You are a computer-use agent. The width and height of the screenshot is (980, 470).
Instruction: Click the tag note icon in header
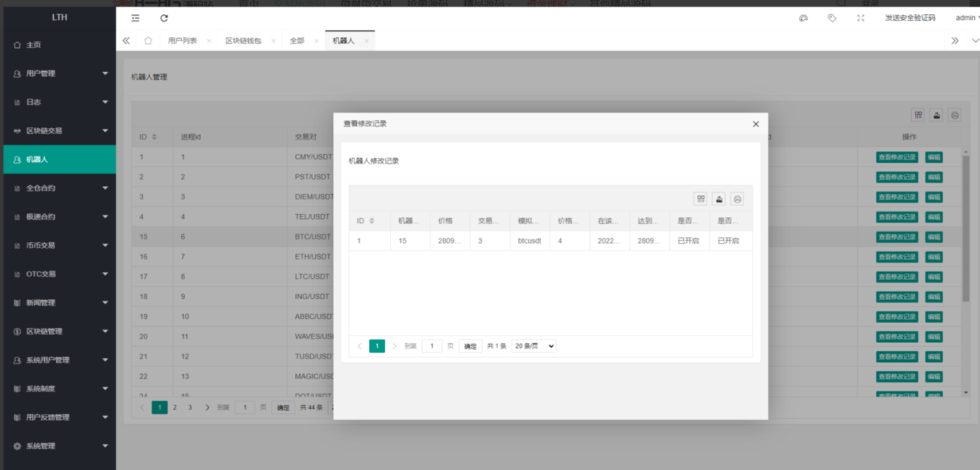point(832,18)
